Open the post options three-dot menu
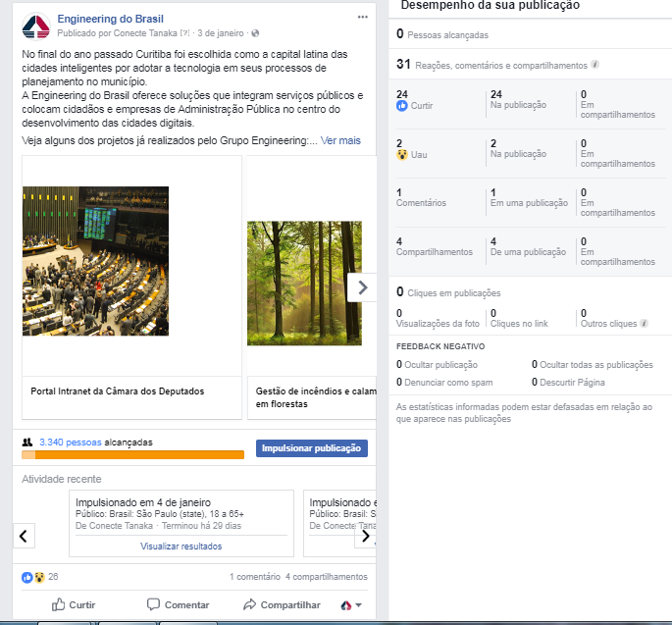Image resolution: width=672 pixels, height=625 pixels. tap(363, 17)
